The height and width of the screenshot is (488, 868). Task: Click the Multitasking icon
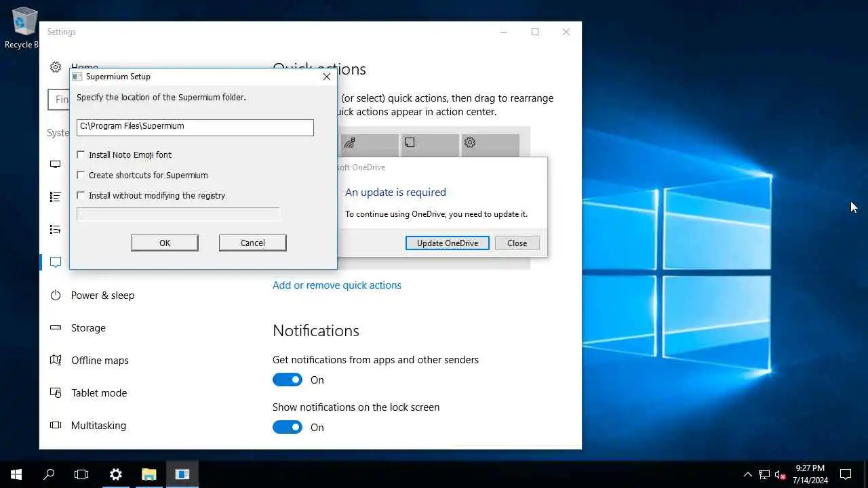[56, 426]
